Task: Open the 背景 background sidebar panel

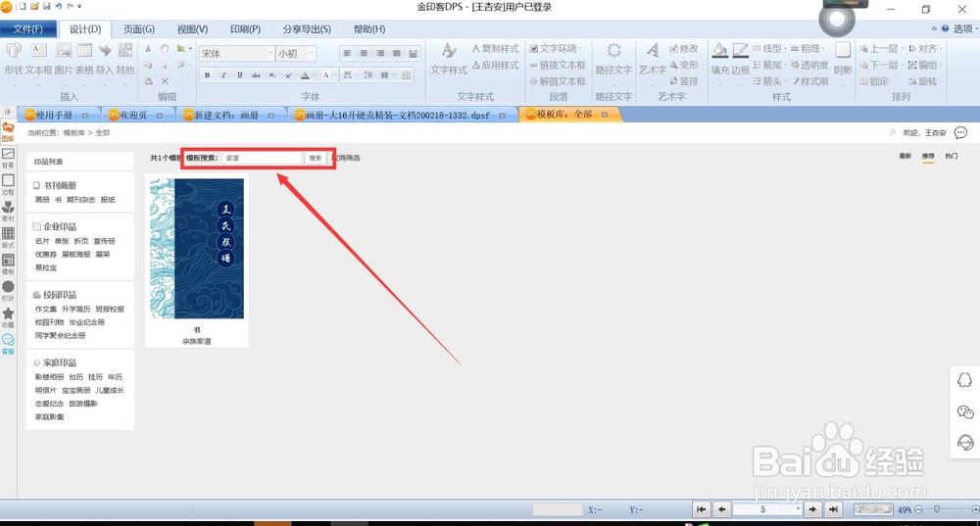Action: [8, 159]
